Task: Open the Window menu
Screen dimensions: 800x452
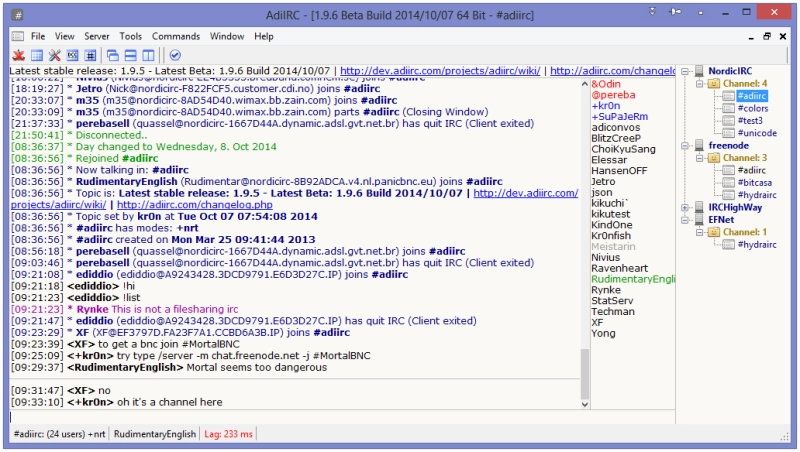Action: pyautogui.click(x=227, y=36)
